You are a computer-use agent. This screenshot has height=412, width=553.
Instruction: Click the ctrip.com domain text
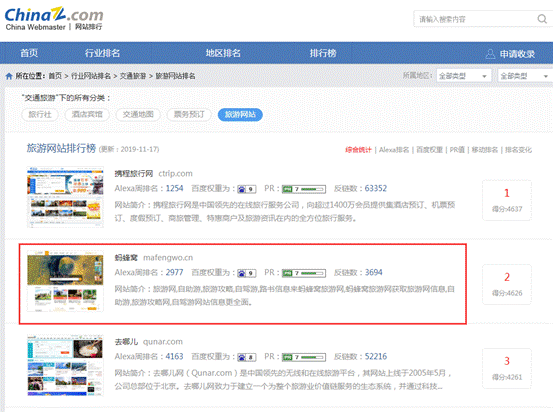point(175,174)
